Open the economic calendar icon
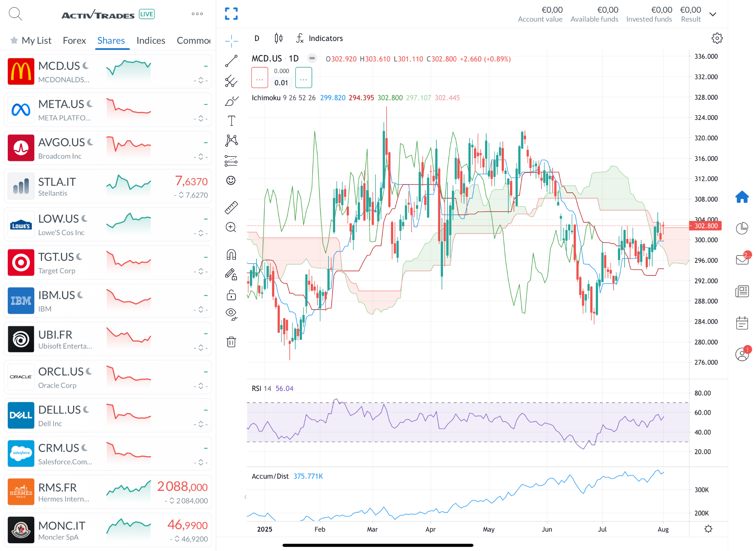Viewport: 756px width, 551px height. pyautogui.click(x=742, y=323)
